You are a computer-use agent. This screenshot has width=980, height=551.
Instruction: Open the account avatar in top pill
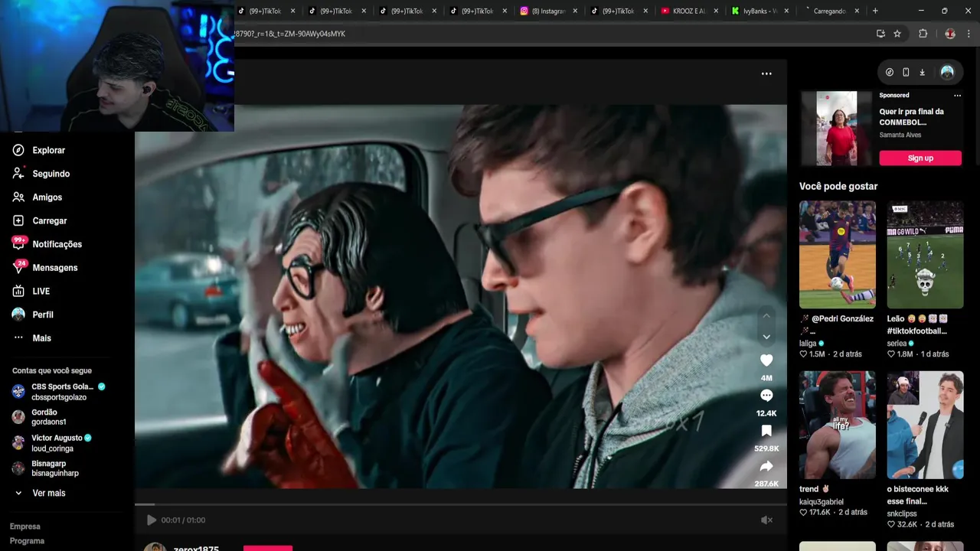pyautogui.click(x=947, y=72)
